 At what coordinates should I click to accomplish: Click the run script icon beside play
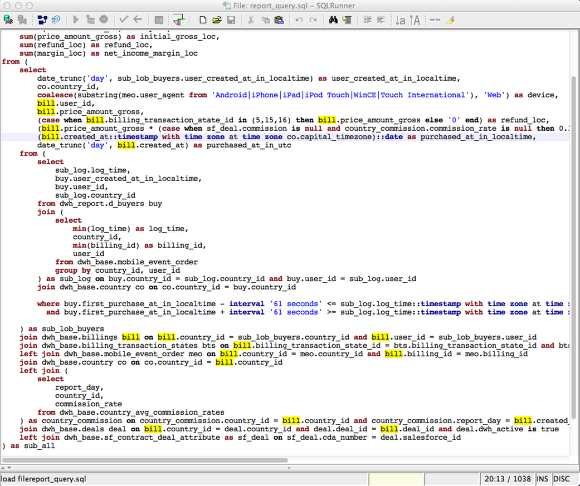click(90, 20)
